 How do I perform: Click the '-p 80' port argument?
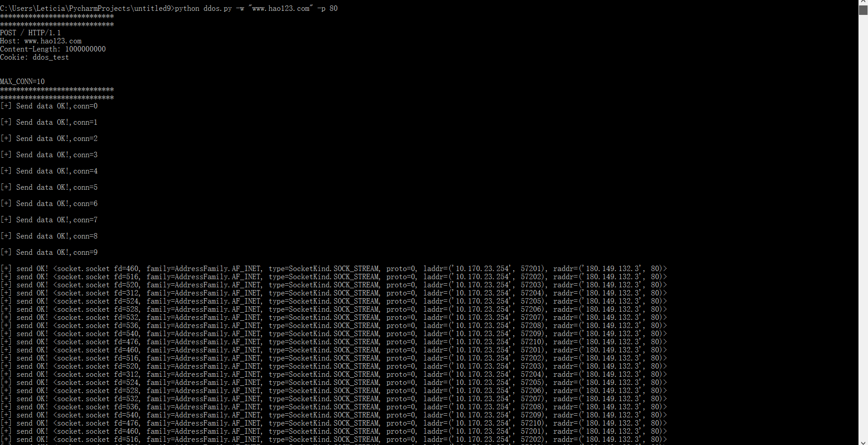point(327,9)
